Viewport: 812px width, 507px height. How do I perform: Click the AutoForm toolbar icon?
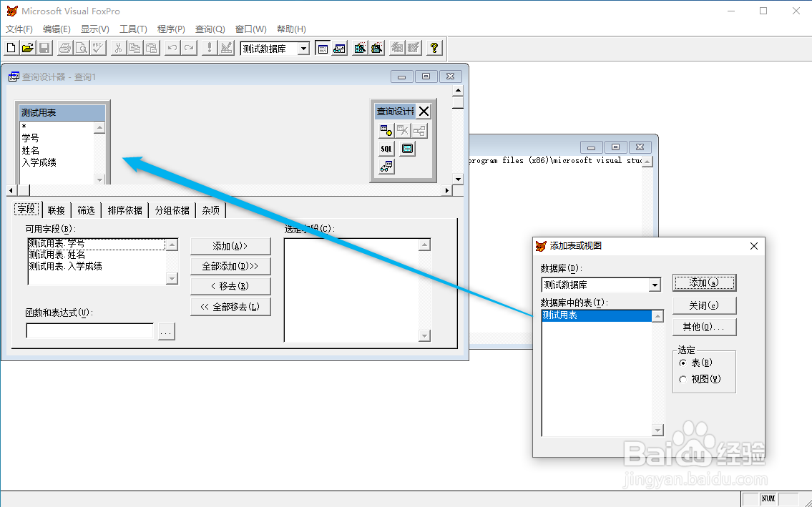397,48
